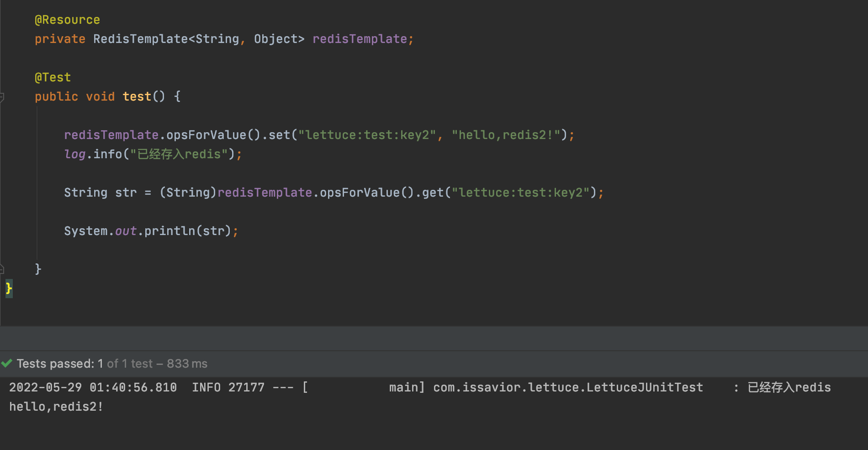868x450 pixels.
Task: Click the "hello,redis2!" string literal
Action: pos(506,135)
